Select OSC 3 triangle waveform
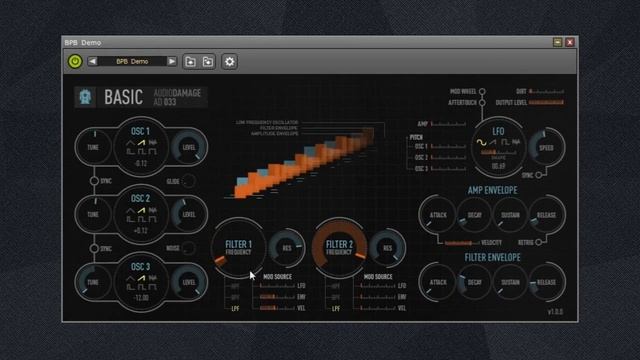640x360 pixels. [130, 278]
